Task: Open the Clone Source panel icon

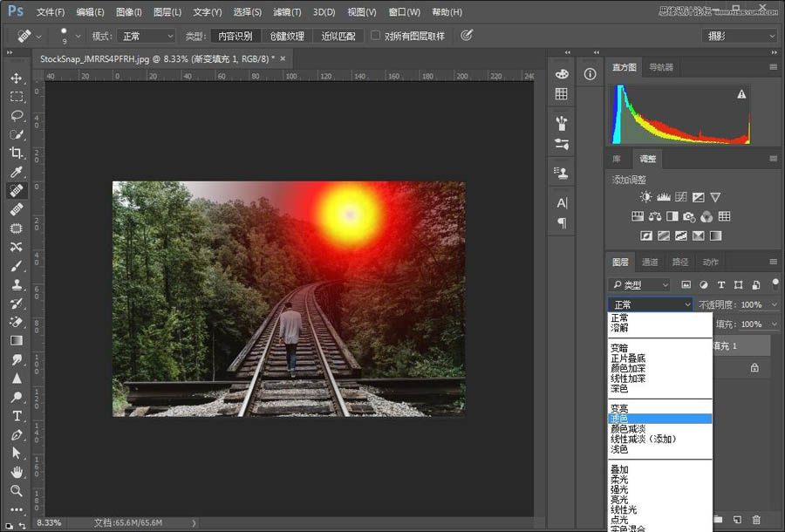Action: point(561,173)
